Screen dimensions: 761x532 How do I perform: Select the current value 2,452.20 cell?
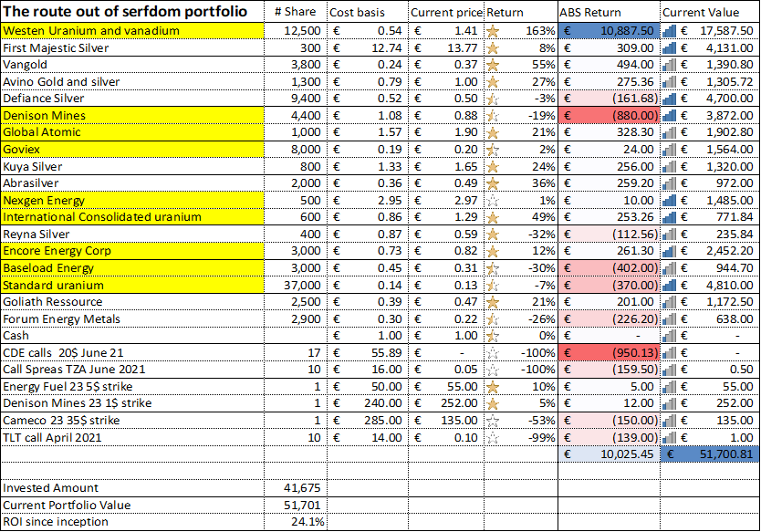point(710,251)
